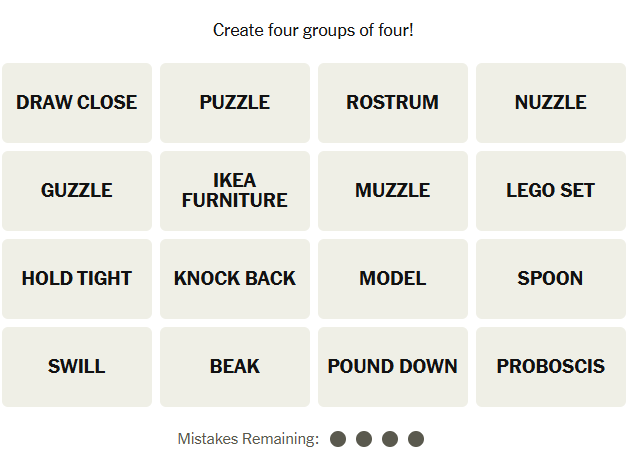Click the last mistakes remaining dot
The height and width of the screenshot is (453, 632).
pos(416,439)
